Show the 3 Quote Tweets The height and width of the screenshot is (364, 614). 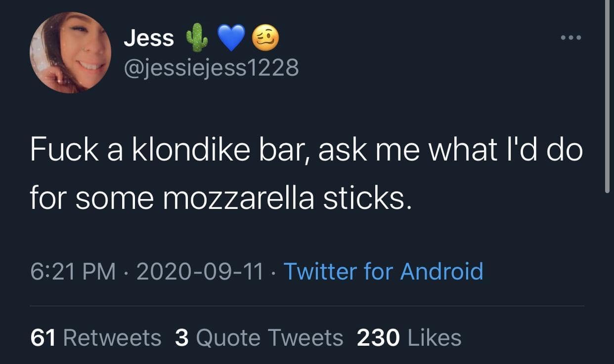(x=259, y=338)
